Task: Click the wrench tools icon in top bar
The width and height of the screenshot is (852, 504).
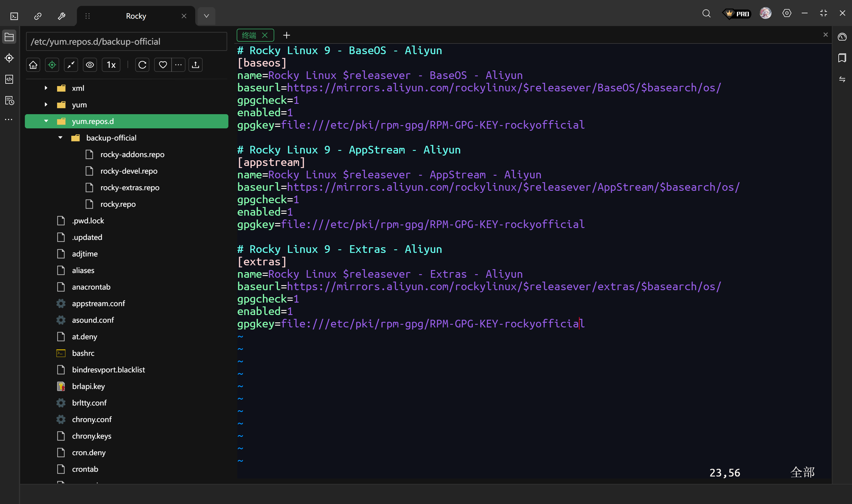Action: point(62,16)
